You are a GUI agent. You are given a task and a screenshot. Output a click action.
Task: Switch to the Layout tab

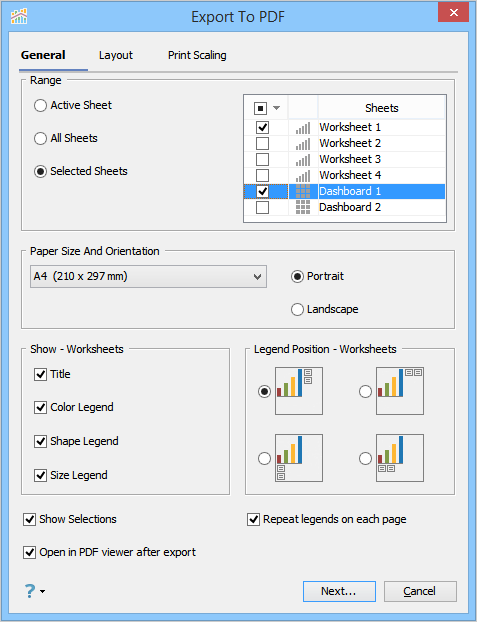pos(116,55)
